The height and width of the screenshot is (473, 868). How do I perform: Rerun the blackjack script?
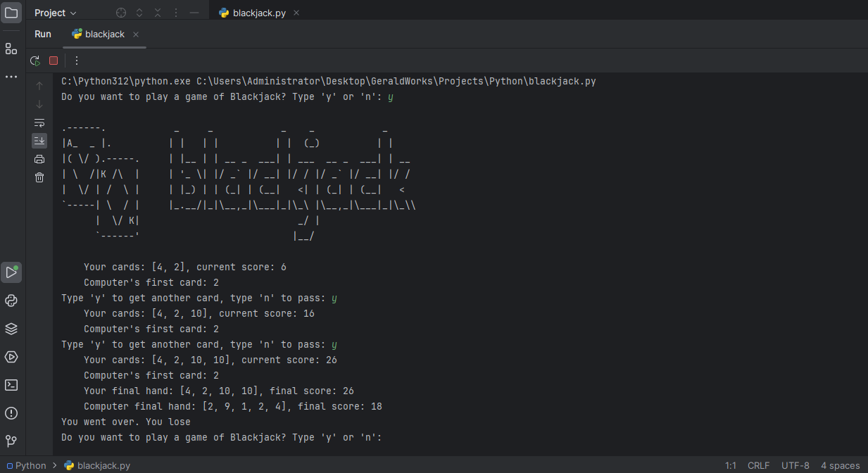[34, 61]
